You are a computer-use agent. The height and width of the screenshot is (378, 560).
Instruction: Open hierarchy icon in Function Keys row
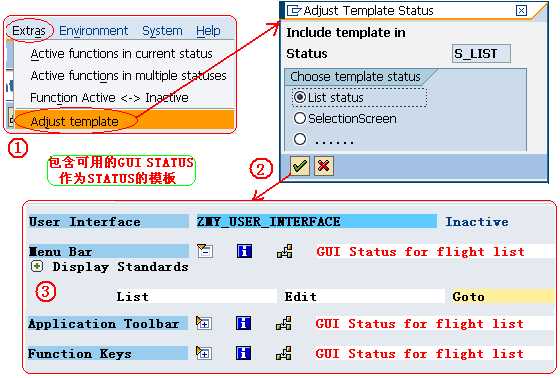pos(284,353)
